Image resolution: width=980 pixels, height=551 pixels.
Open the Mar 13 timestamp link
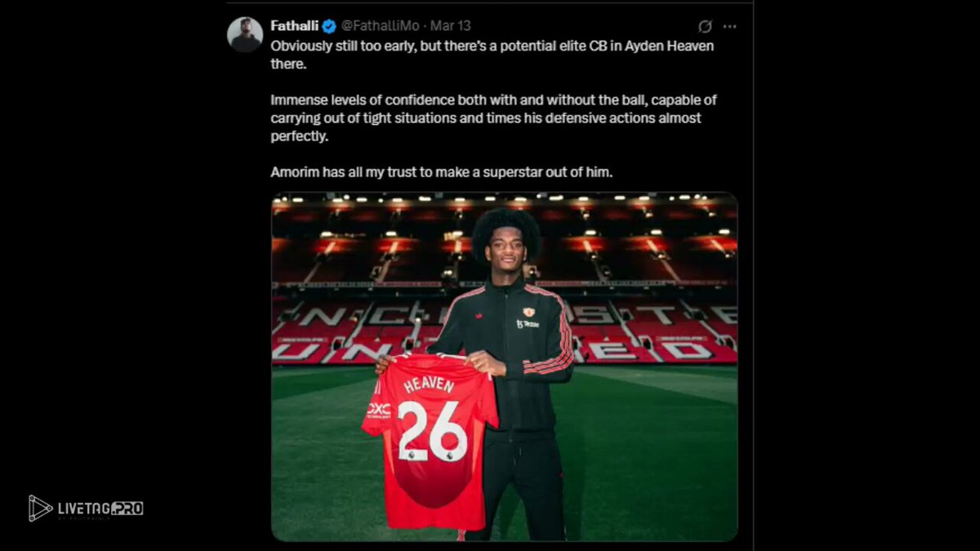click(450, 26)
